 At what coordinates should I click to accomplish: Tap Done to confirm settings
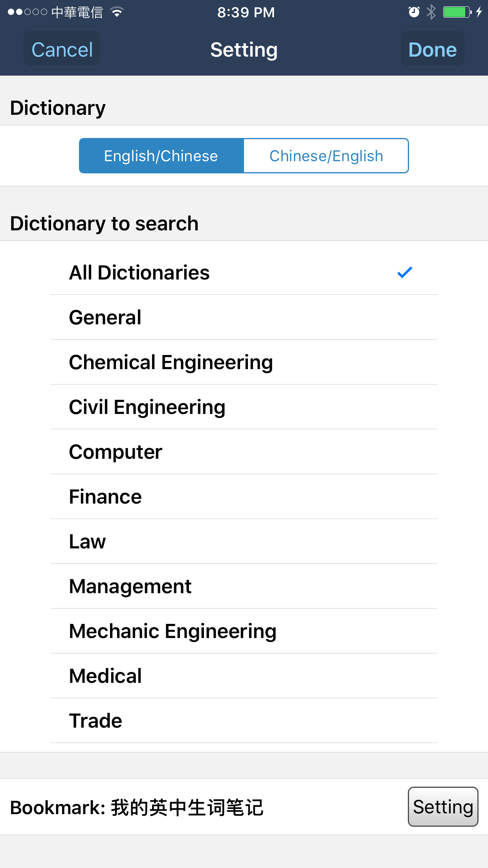coord(432,49)
